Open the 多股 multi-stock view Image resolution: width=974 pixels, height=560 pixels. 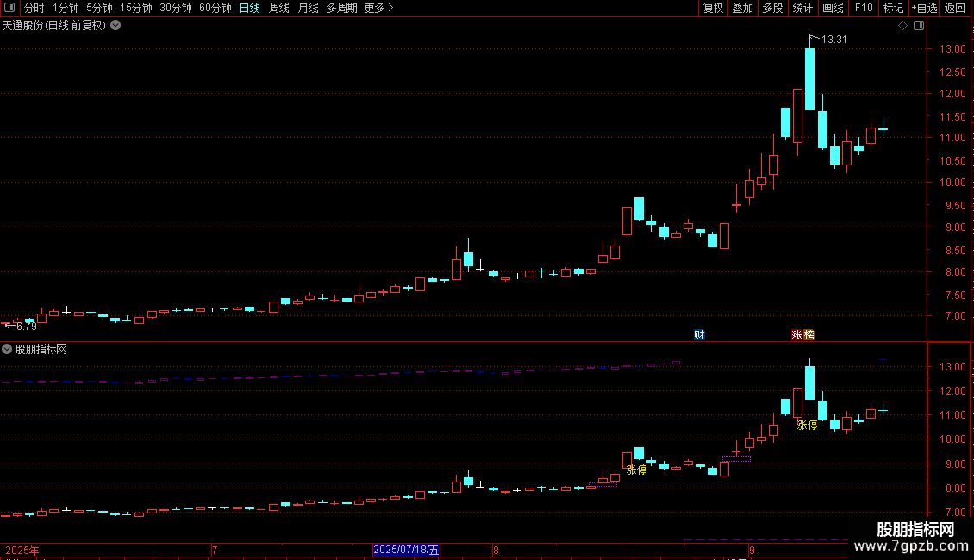(x=772, y=8)
